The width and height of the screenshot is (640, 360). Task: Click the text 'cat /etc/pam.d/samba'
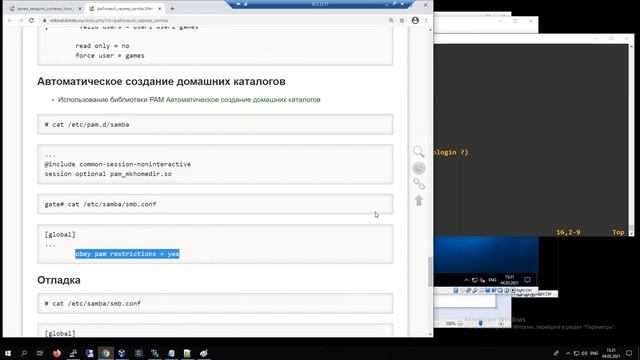point(91,124)
